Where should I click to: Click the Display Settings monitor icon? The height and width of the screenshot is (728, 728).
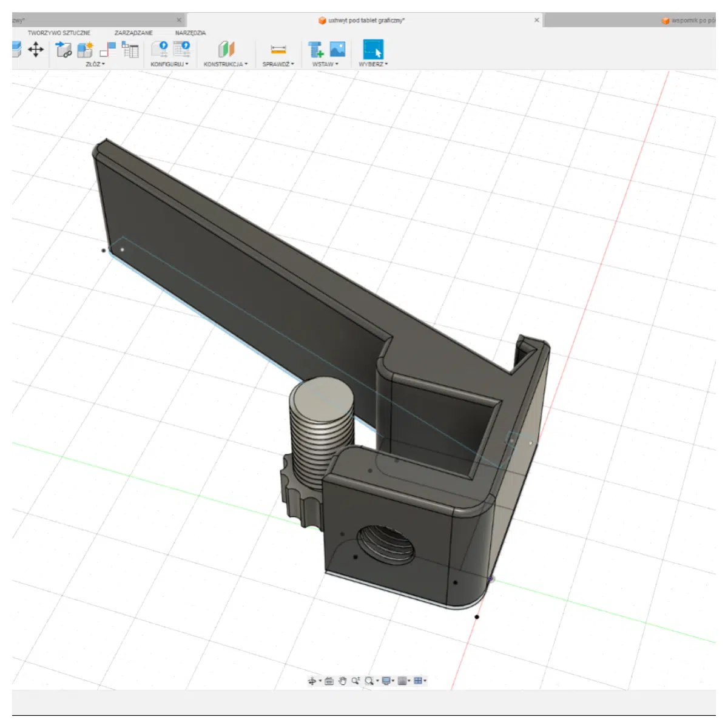click(386, 681)
